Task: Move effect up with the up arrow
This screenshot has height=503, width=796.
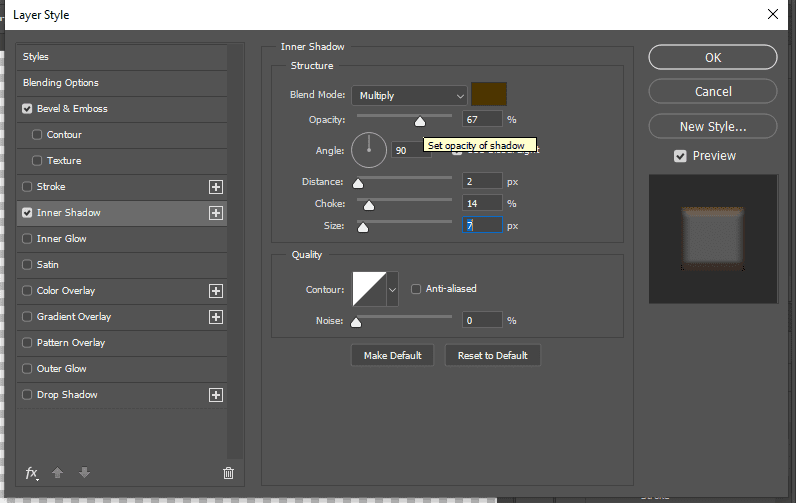Action: 57,473
